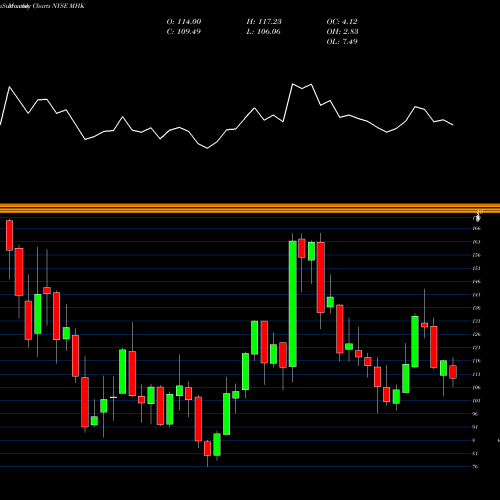The height and width of the screenshot is (500, 500).
Task: Click the 76 price axis label
Action: [x=476, y=467]
